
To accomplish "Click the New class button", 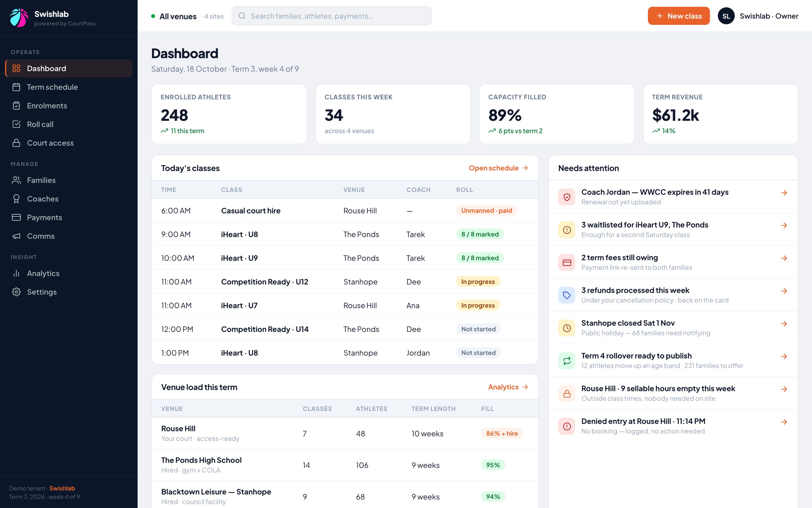I will 678,16.
